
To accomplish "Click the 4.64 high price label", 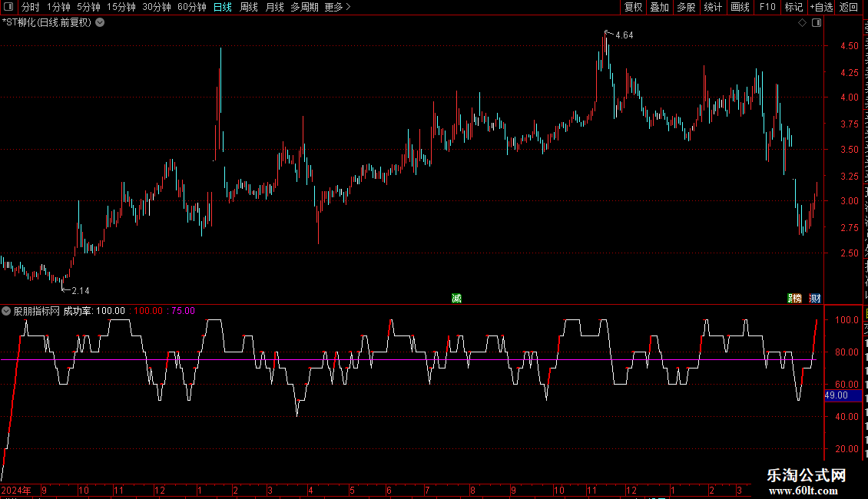I will 624,35.
